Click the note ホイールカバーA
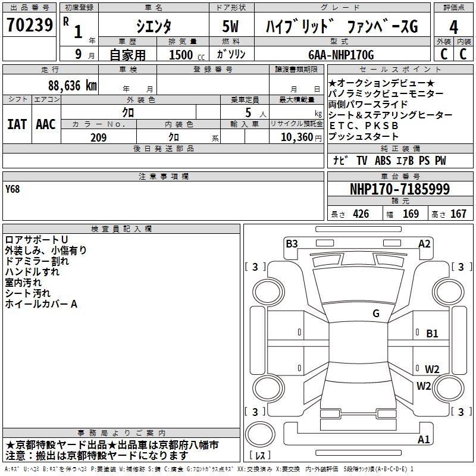The height and width of the screenshot is (476, 476). (41, 303)
